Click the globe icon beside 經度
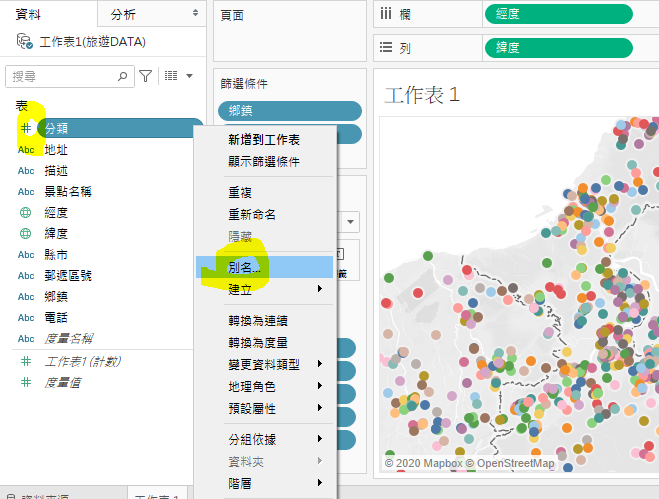Screen dimensions: 659x499 click(26, 213)
